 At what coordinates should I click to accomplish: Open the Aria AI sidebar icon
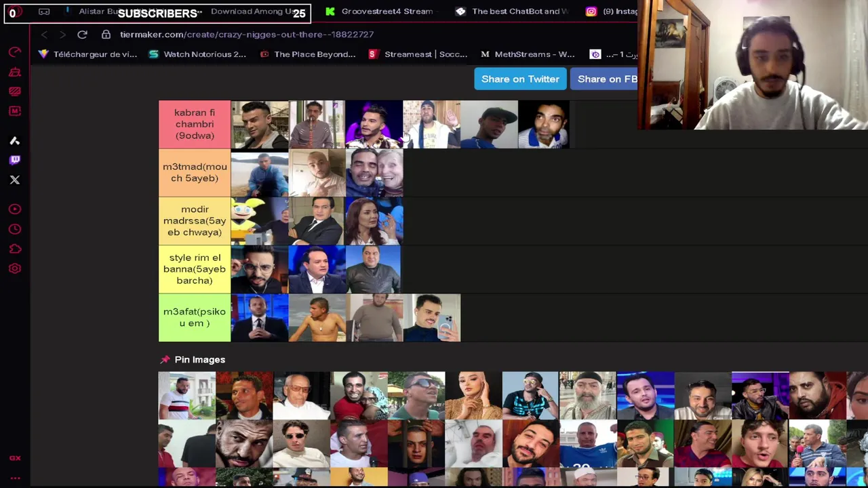click(15, 141)
